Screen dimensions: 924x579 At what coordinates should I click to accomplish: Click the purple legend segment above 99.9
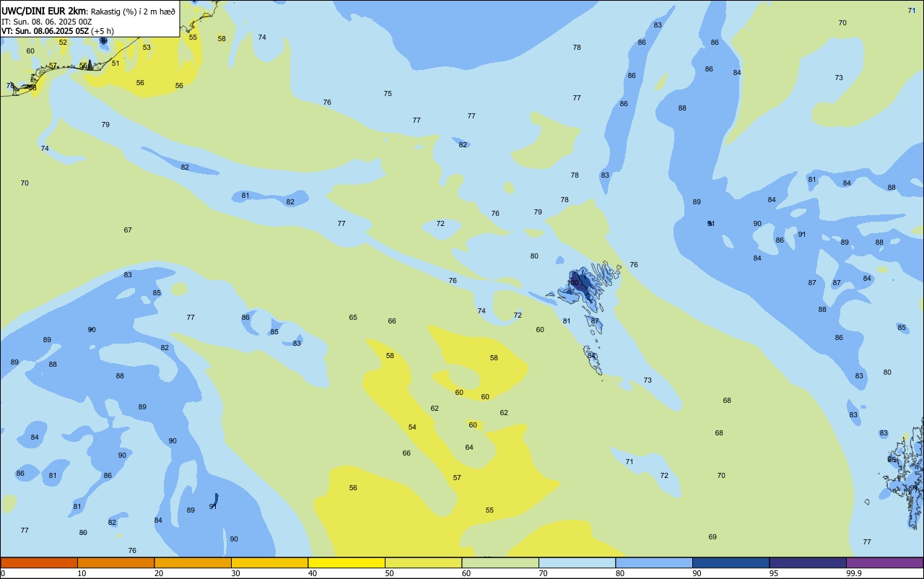tap(884, 562)
